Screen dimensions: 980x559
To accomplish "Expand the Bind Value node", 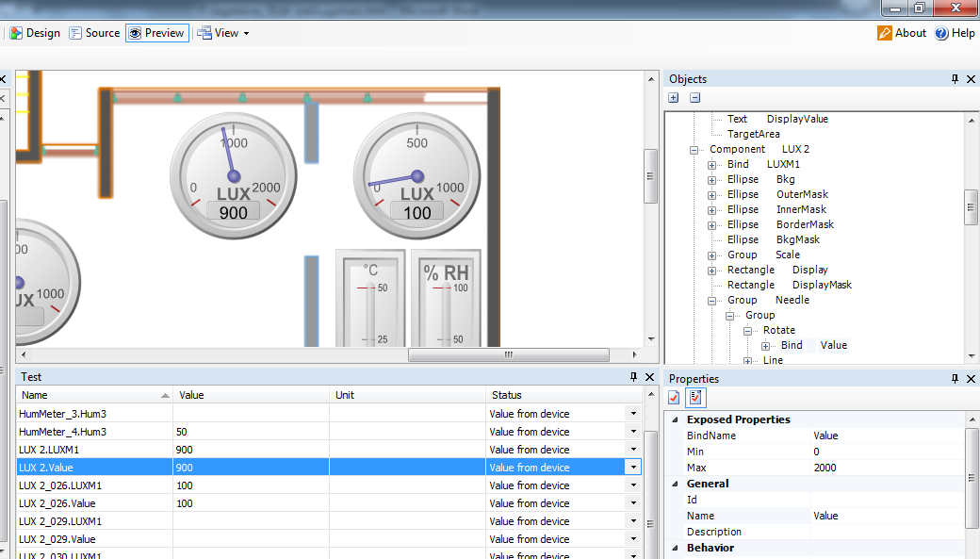I will click(765, 346).
